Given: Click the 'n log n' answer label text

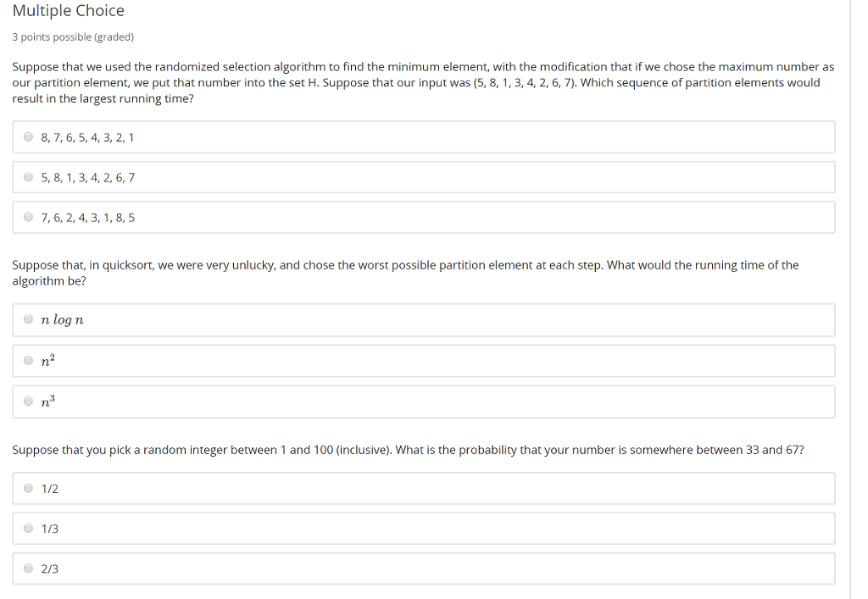Looking at the screenshot, I should coord(62,319).
